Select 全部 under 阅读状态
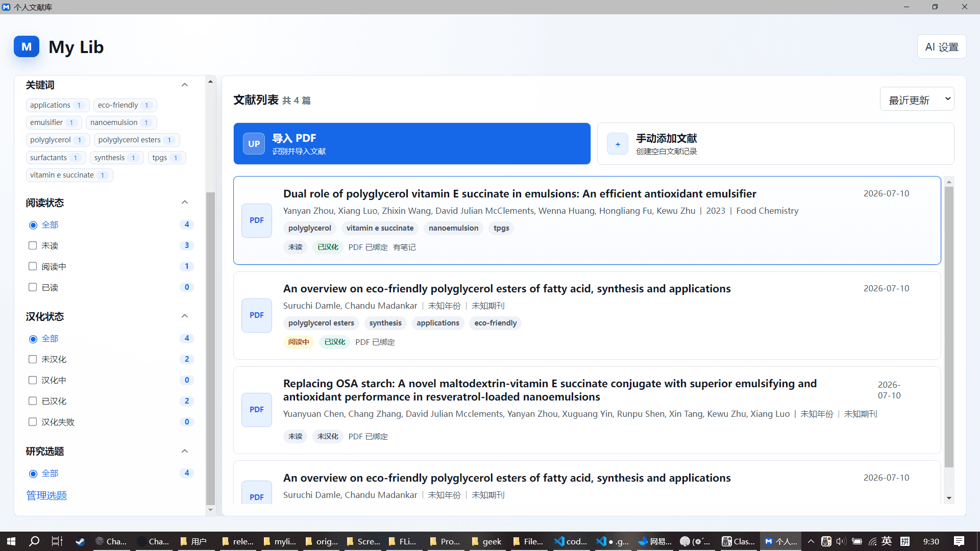 point(34,225)
